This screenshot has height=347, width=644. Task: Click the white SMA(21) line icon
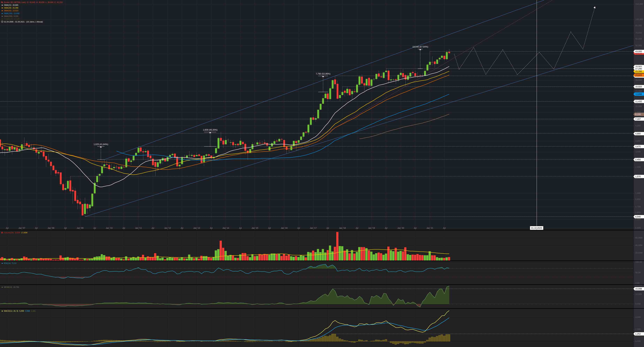click(2, 5)
